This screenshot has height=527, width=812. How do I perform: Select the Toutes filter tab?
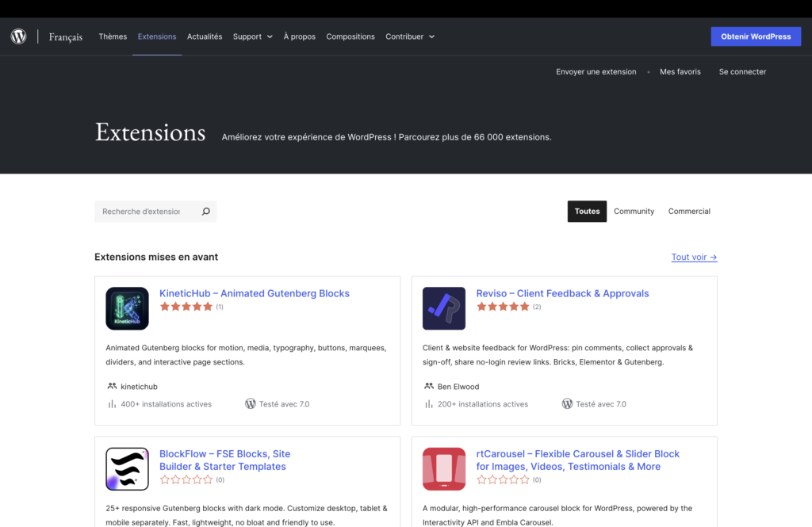coord(587,212)
